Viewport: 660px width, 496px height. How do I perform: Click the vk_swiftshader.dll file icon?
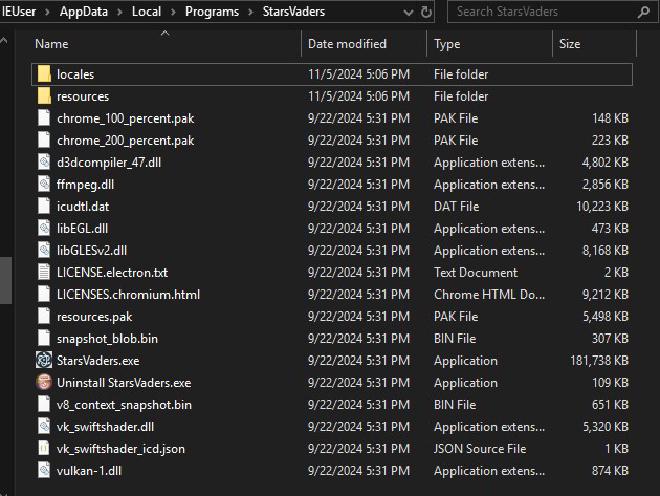44,427
